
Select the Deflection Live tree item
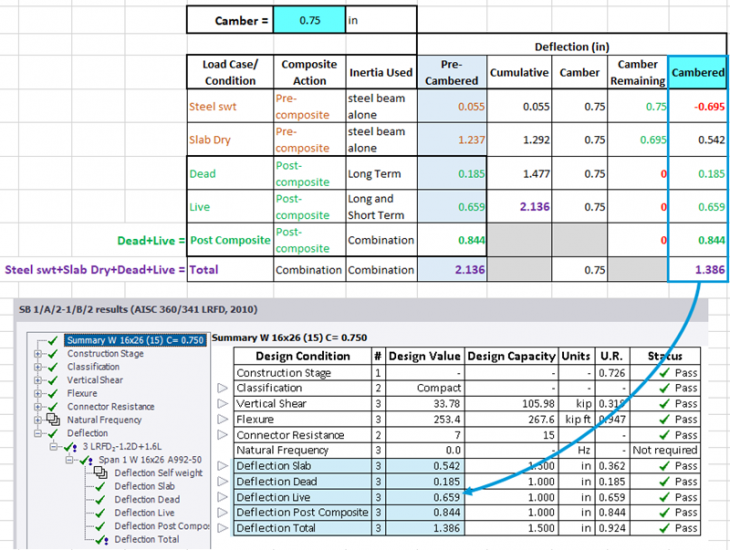(144, 513)
